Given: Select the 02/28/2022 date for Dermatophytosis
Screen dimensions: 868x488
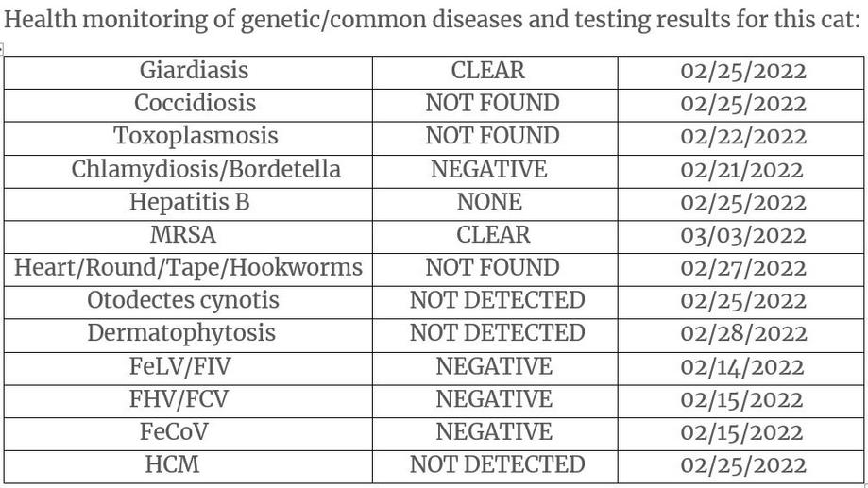Looking at the screenshot, I should [x=743, y=333].
